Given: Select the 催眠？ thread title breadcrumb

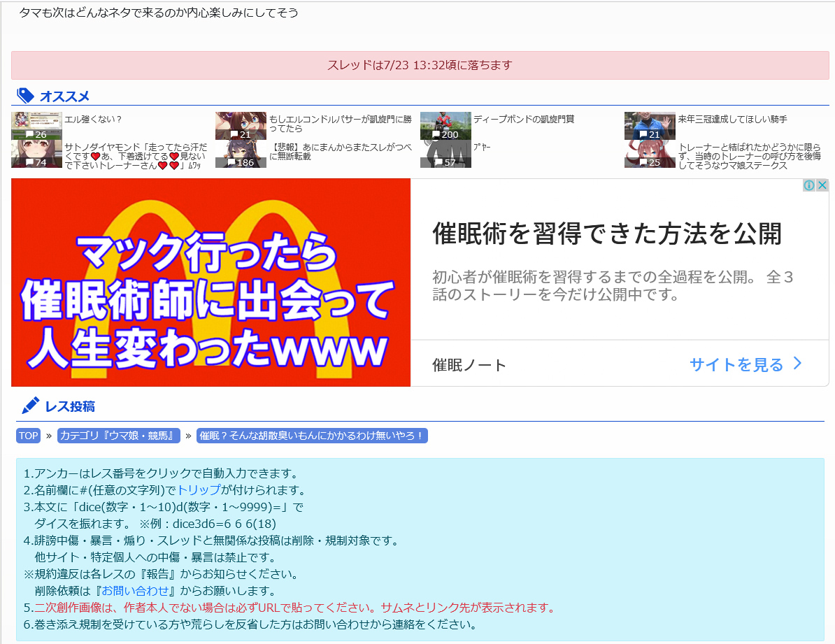Looking at the screenshot, I should [312, 436].
